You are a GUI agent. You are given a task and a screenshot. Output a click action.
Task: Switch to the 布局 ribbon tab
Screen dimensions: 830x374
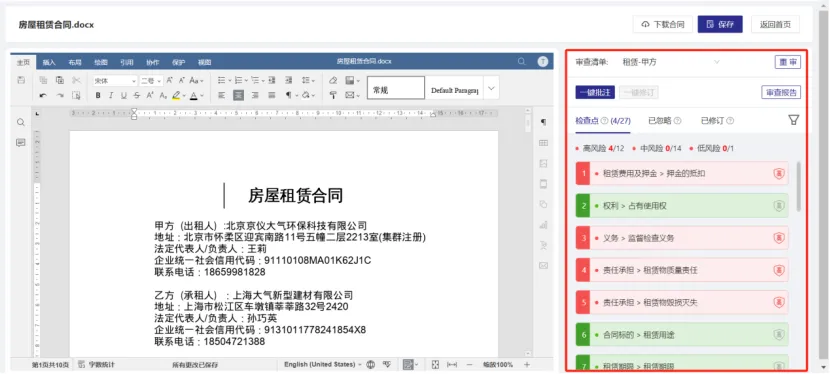point(75,62)
